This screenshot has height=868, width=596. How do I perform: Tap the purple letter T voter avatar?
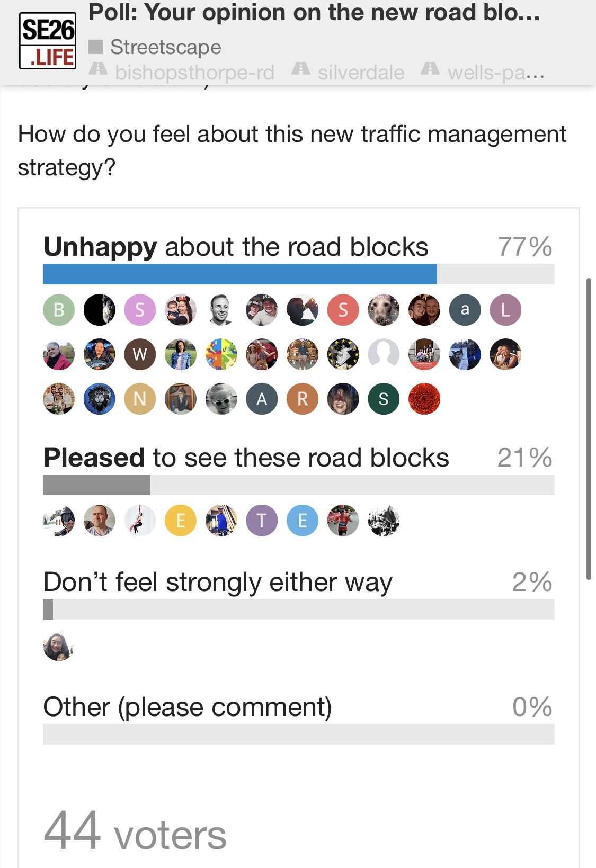coord(262,521)
